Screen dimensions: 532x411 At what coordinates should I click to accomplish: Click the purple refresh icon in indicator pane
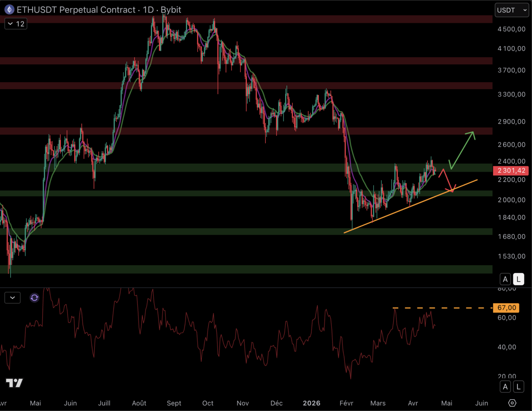click(34, 298)
